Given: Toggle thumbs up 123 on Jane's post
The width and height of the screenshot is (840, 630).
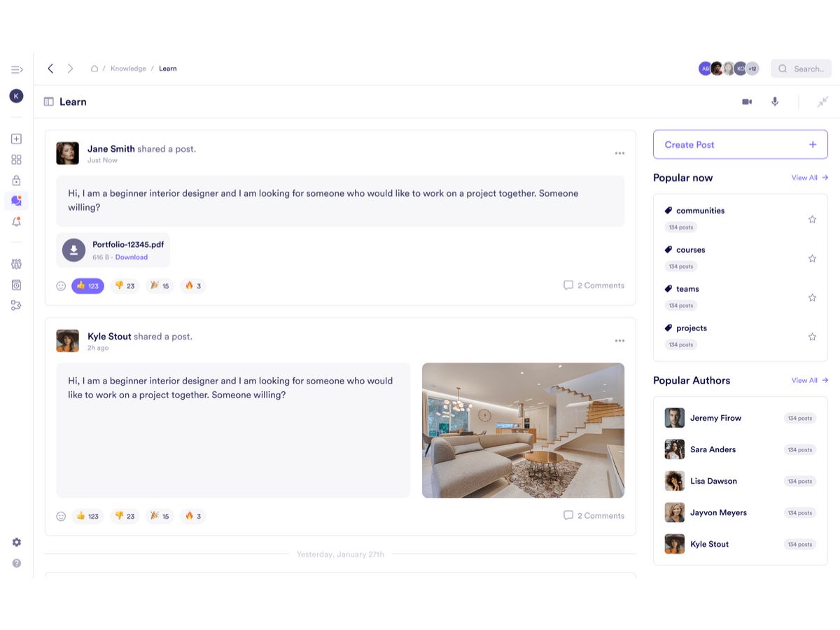Looking at the screenshot, I should point(87,286).
